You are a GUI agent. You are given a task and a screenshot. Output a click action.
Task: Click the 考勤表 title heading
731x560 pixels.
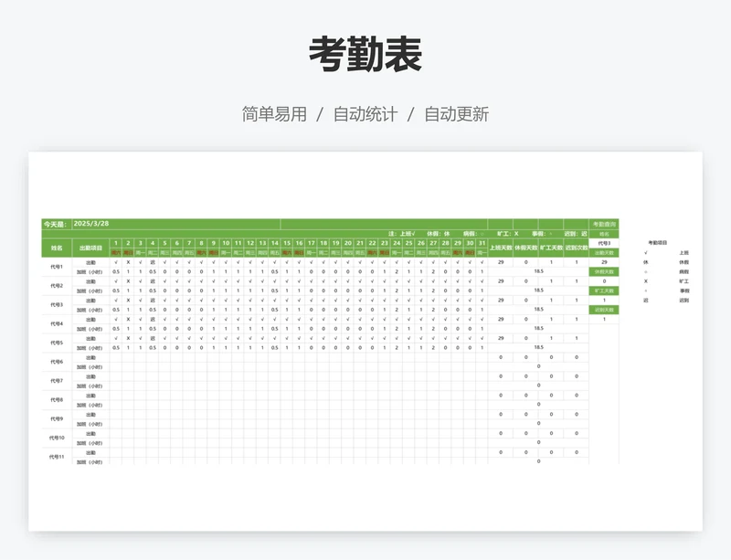pos(365,56)
